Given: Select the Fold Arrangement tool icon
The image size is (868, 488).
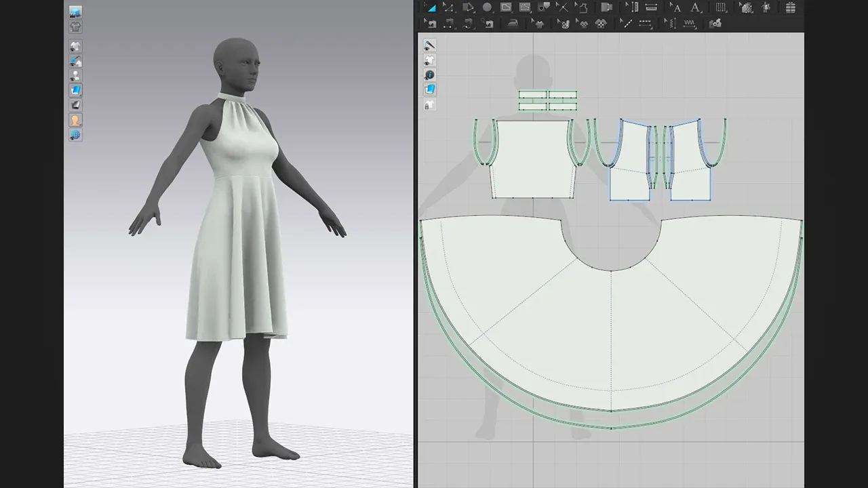Looking at the screenshot, I should [x=606, y=7].
